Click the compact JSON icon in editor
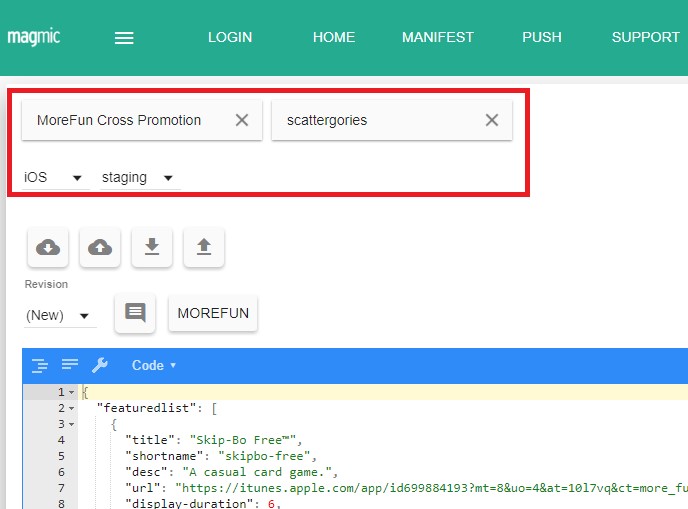The image size is (688, 509). (x=70, y=365)
